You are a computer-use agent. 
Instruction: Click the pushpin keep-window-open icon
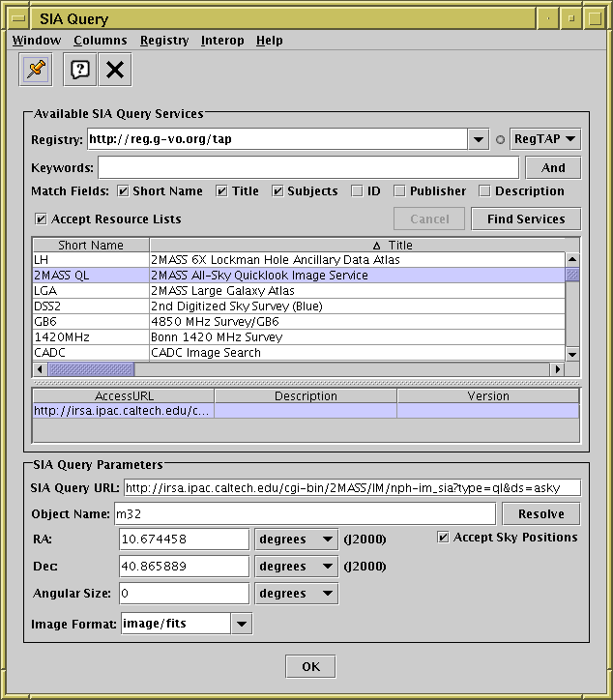click(x=37, y=70)
